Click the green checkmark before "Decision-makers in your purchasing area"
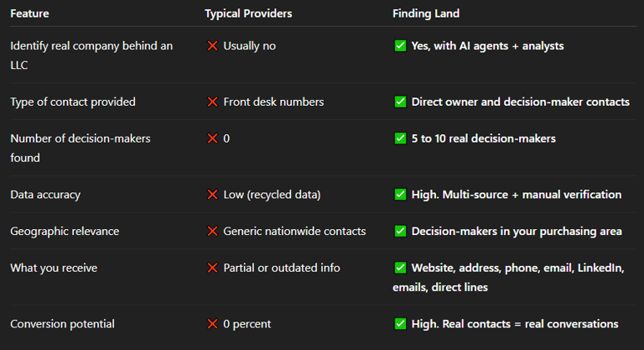This screenshot has width=644, height=350. click(x=400, y=231)
